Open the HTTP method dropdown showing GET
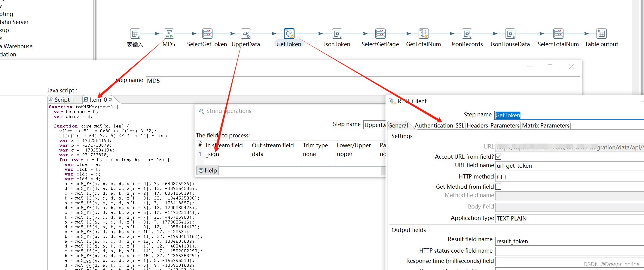 (569, 177)
